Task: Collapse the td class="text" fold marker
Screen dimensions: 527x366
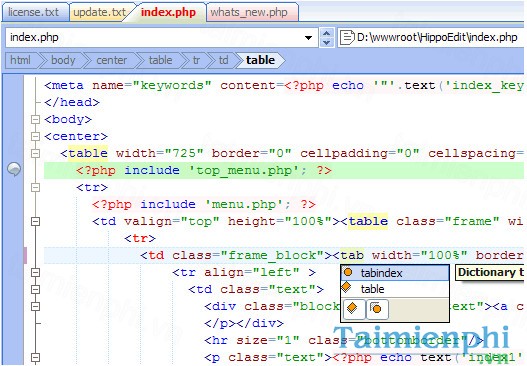Action: click(35, 289)
